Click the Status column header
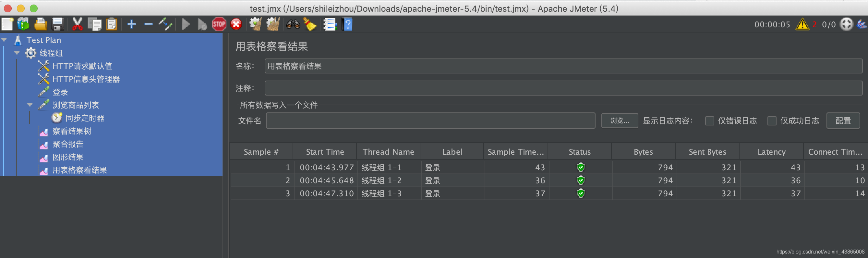 point(580,152)
